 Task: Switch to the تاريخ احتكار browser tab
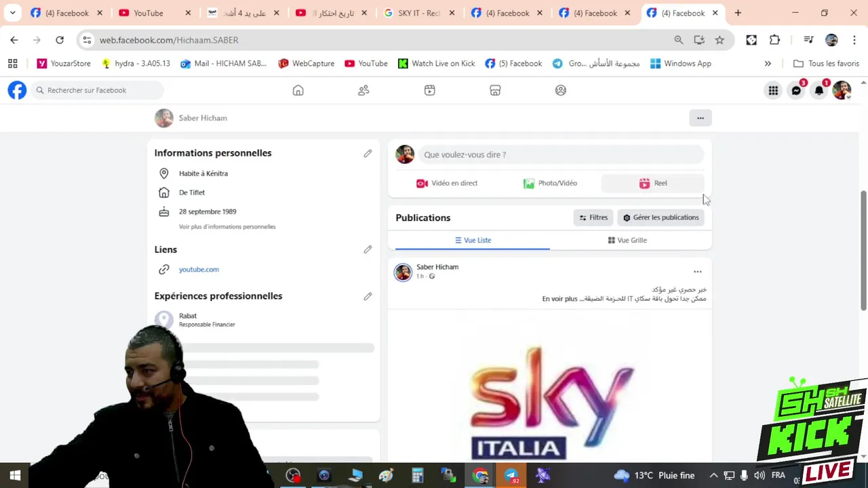330,13
